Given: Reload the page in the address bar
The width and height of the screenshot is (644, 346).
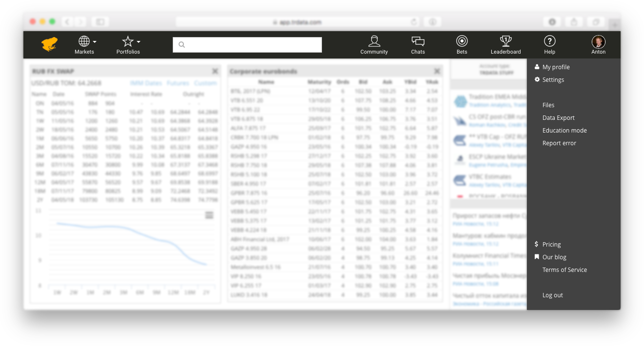Looking at the screenshot, I should click(x=414, y=22).
